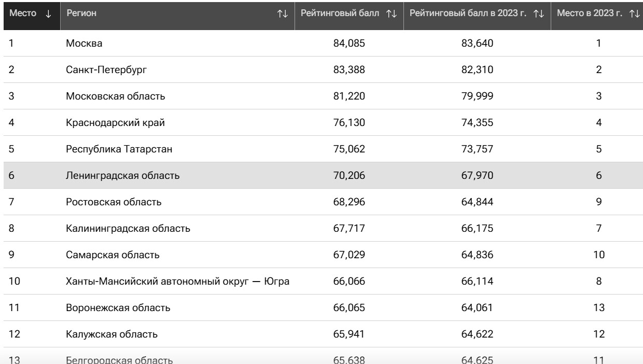Sort by Регион using its arrows icon
The width and height of the screenshot is (643, 364).
coord(283,14)
